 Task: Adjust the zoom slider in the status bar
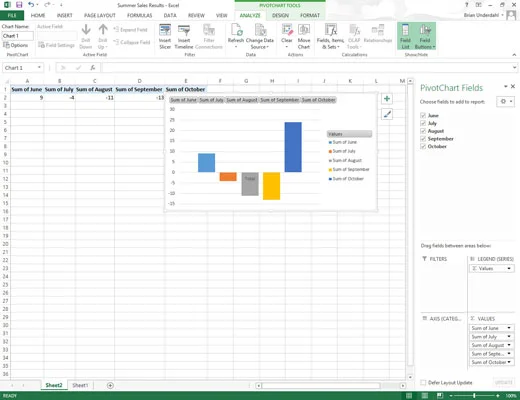pos(474,396)
